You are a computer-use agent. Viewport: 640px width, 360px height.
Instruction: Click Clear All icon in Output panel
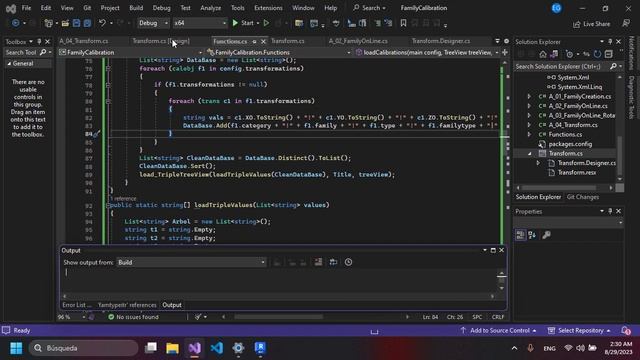318,262
